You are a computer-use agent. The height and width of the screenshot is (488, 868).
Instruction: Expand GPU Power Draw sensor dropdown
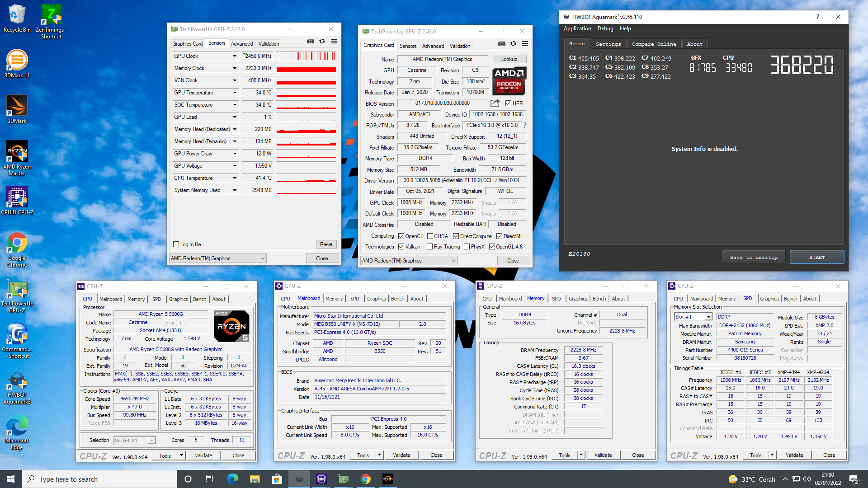(x=235, y=154)
